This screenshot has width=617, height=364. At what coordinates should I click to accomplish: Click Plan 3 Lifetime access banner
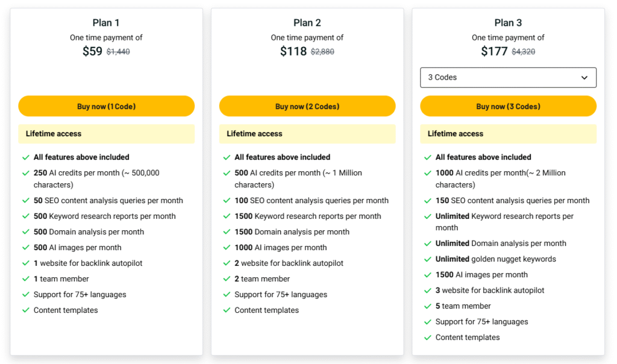pos(508,134)
